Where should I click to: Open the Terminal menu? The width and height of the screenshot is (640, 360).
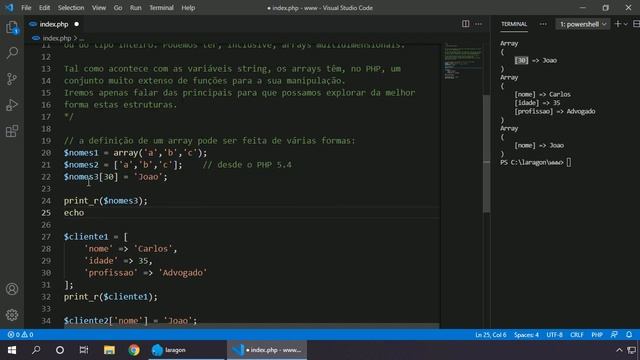[x=161, y=8]
